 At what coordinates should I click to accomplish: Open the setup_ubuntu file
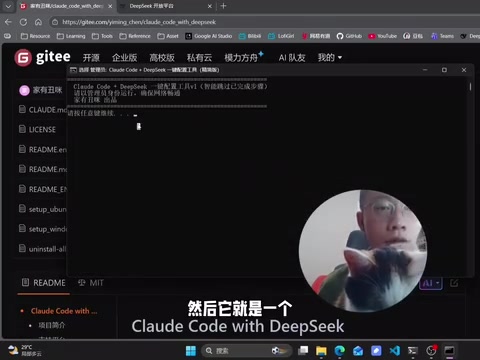click(x=48, y=209)
